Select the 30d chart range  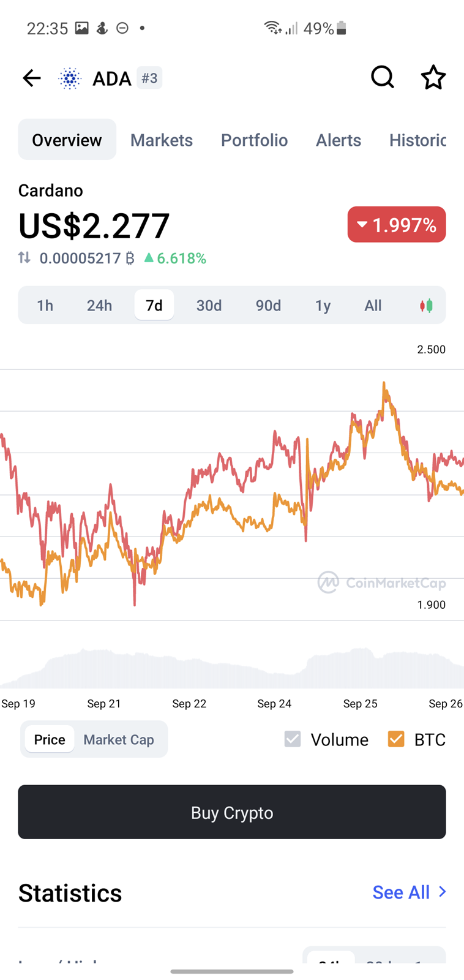(x=209, y=305)
